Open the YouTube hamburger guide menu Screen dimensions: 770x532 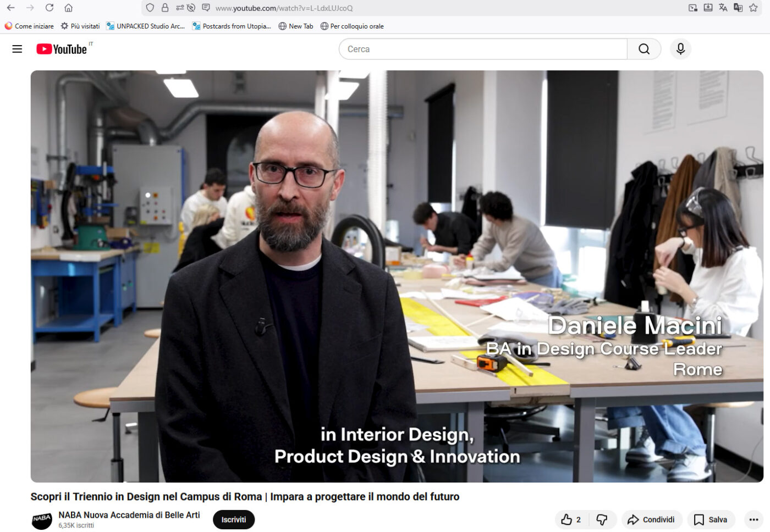(x=17, y=49)
